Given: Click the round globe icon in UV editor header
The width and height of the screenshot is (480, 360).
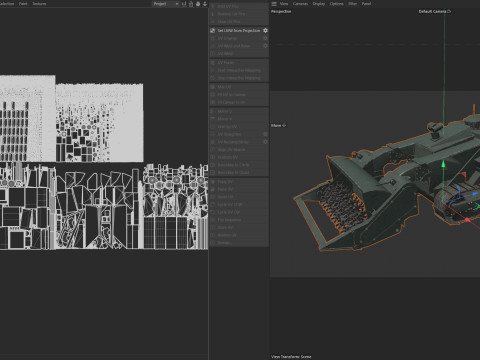Looking at the screenshot, I should 198,4.
